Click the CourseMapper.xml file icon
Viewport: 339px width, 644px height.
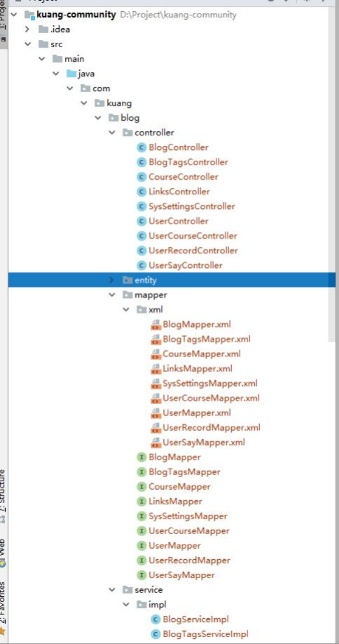[155, 354]
